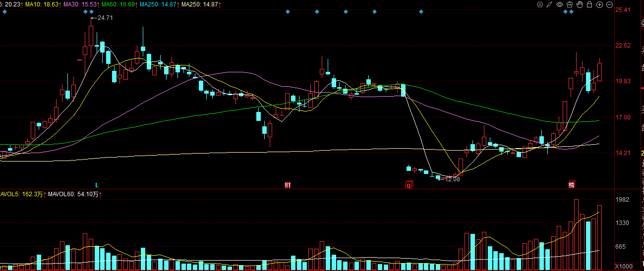Viewport: 644px width, 271px height.
Task: Open the chart settings gear icon
Action: [540, 4]
